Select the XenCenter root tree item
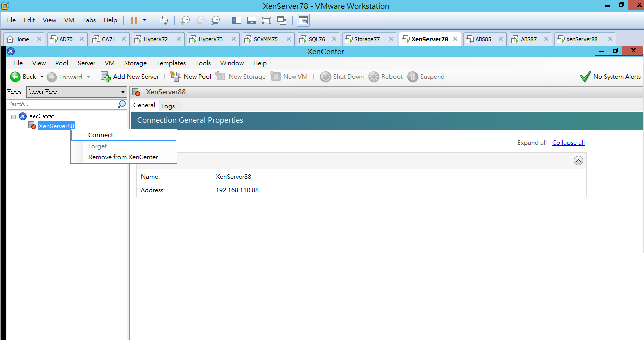The width and height of the screenshot is (644, 340). pos(42,116)
